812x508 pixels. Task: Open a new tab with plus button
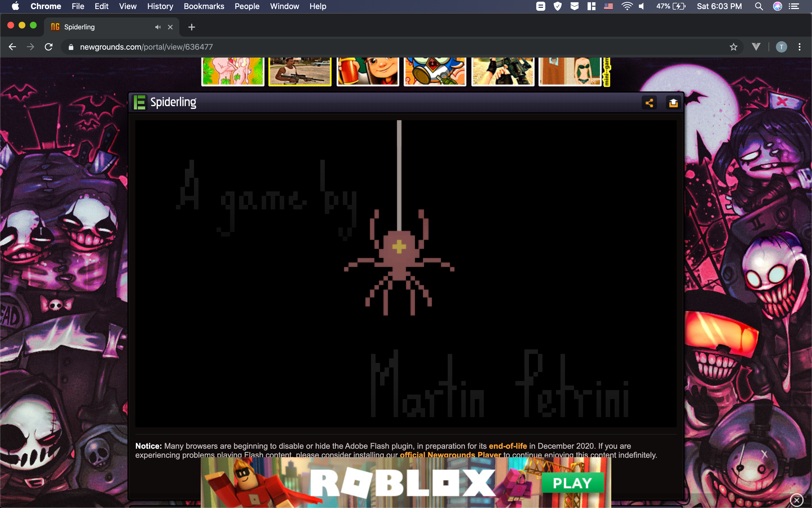point(192,27)
